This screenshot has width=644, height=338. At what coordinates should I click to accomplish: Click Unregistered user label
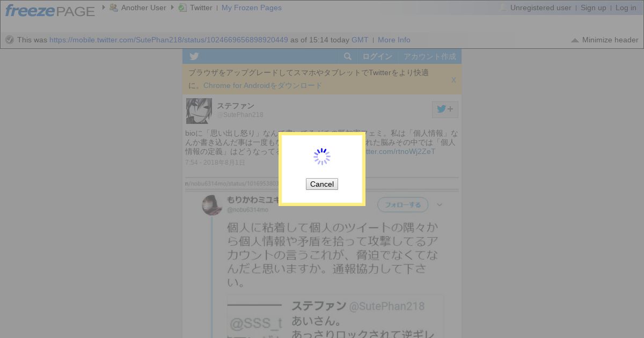click(541, 8)
